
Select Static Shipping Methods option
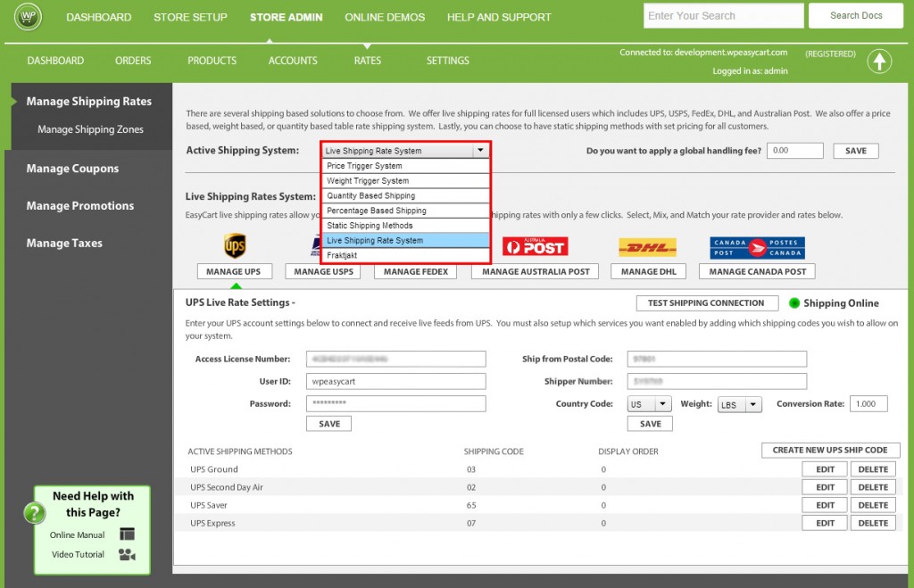tap(406, 226)
